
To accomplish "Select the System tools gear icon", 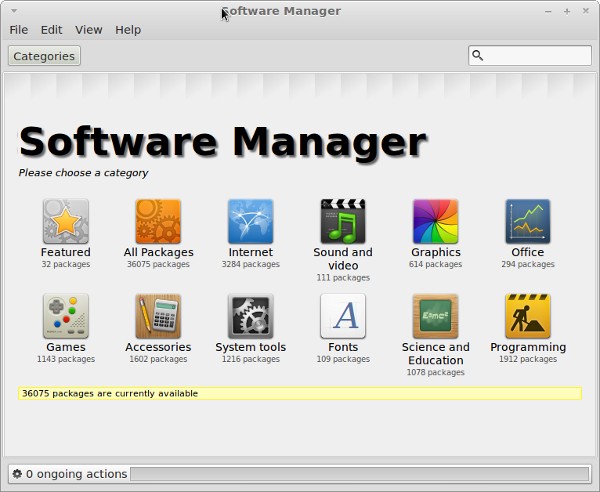I will 250,316.
